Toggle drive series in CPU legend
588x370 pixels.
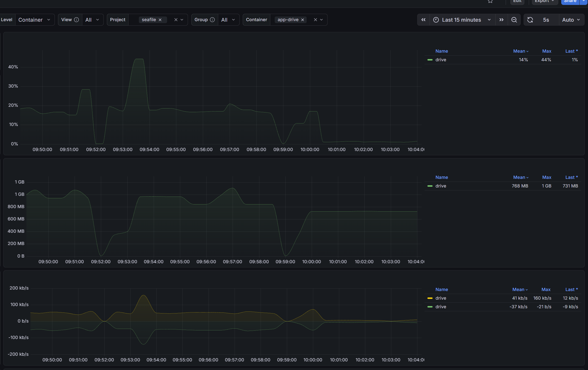click(441, 60)
